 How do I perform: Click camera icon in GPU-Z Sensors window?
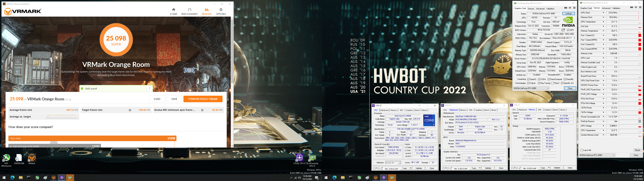coord(631,8)
